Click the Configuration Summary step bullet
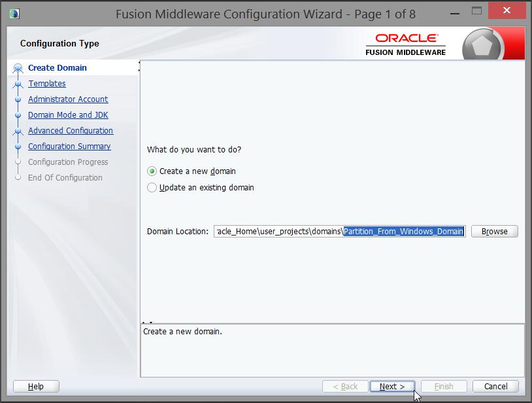532x403 pixels. click(18, 147)
